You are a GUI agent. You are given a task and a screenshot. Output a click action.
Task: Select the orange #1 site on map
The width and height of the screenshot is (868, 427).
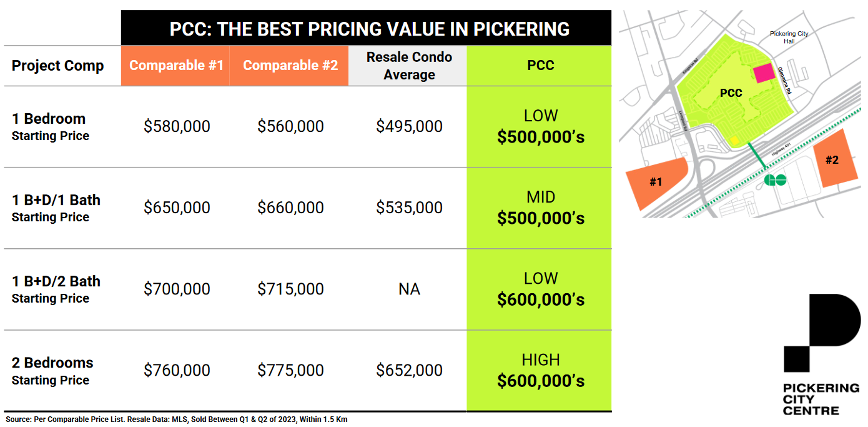657,181
